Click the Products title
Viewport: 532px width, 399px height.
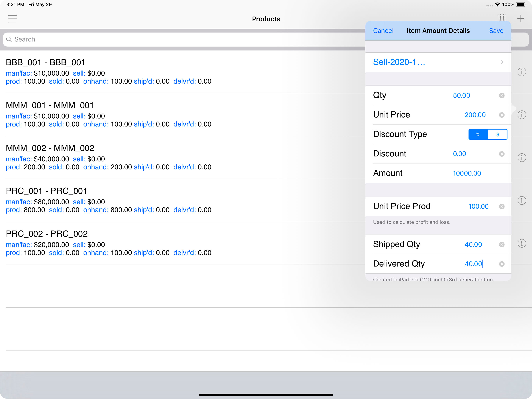click(266, 19)
